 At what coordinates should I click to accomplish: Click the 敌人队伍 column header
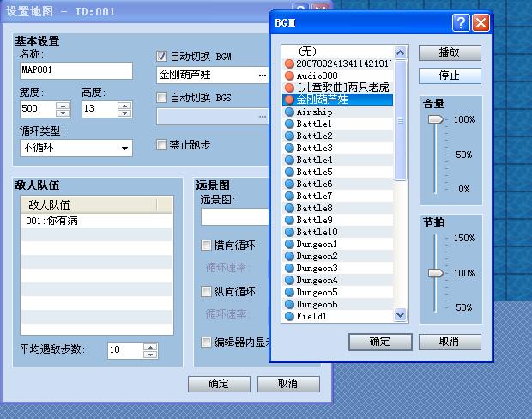click(x=89, y=204)
